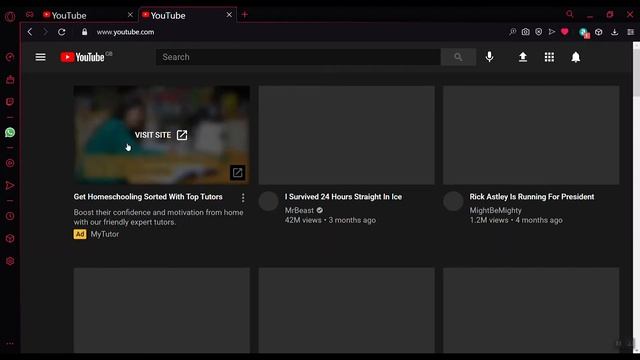640x360 pixels.
Task: Open WhatsApp in the sidebar
Action: pos(10,132)
